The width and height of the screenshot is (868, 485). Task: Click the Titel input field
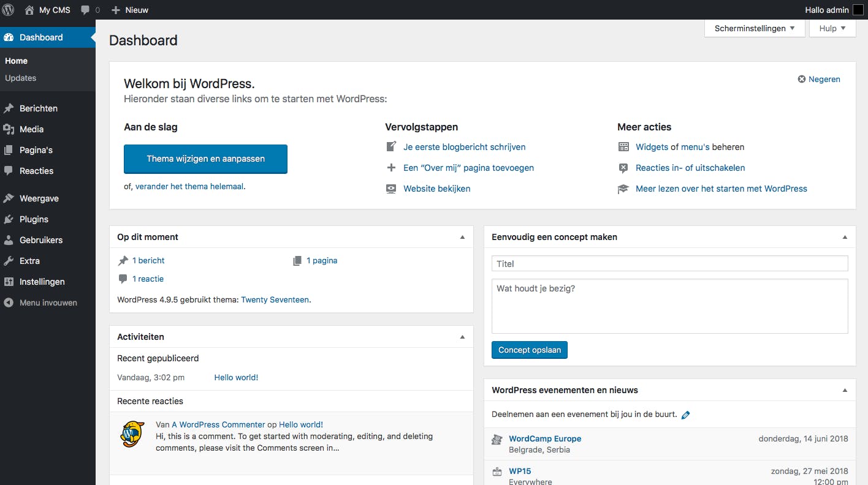pyautogui.click(x=669, y=264)
